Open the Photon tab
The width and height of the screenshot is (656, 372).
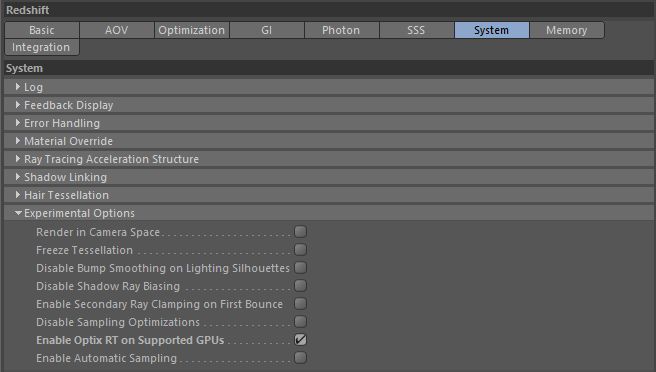341,30
